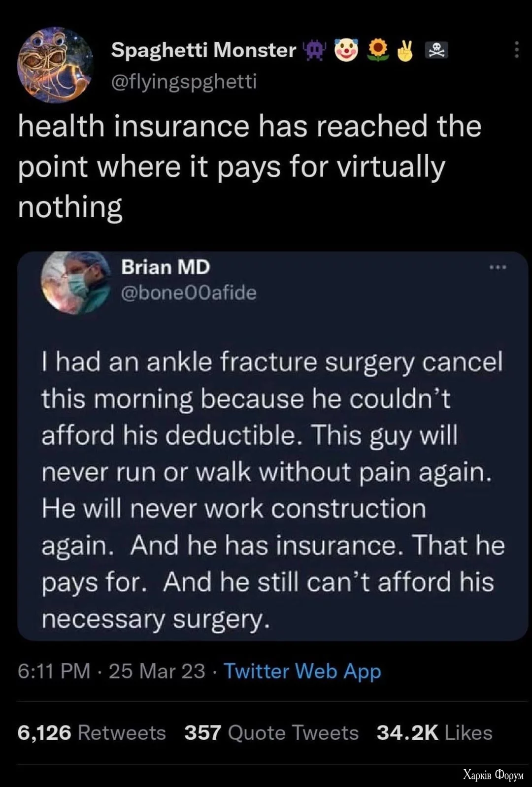
Task: Click the 6:11 PM 25 Mar 23 timestamp
Action: coord(111,671)
